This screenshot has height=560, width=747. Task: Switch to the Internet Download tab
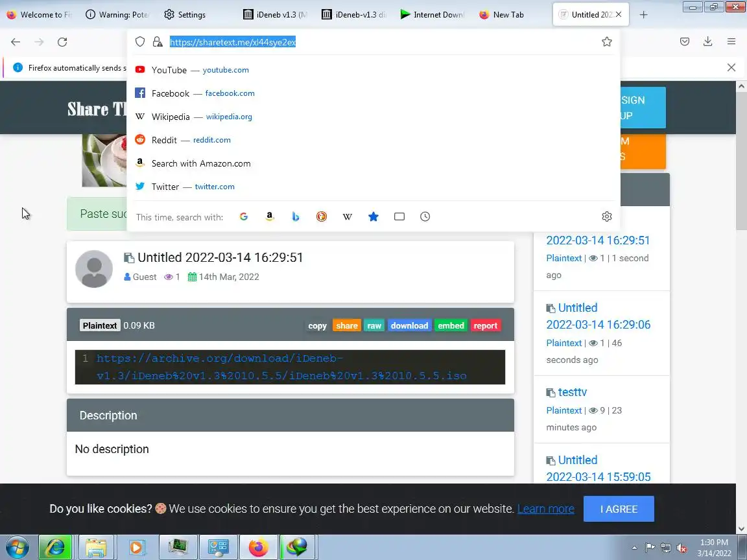432,15
